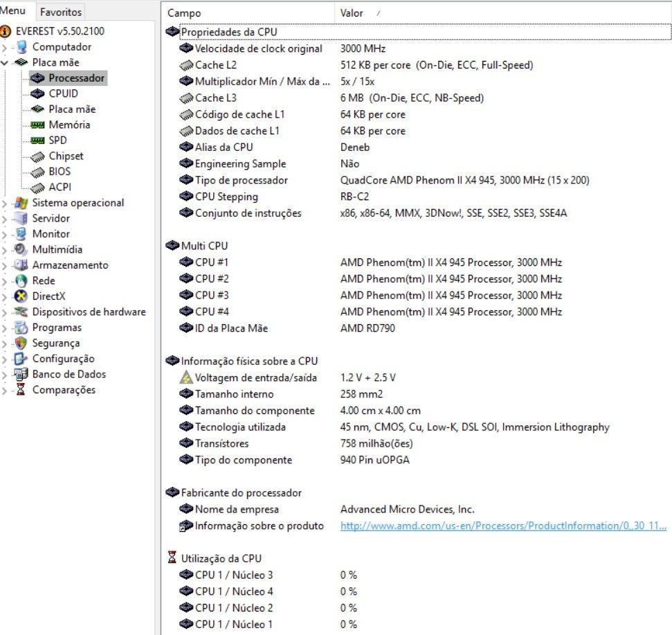Expand the Computador tree node
Viewport: 672px width, 635px height.
(x=5, y=47)
